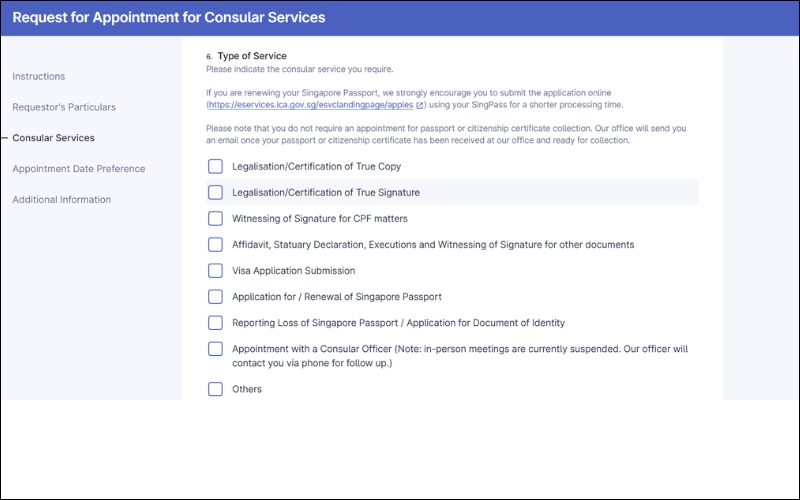This screenshot has height=500, width=800.
Task: Select Consular Services in sidebar
Action: click(x=53, y=138)
